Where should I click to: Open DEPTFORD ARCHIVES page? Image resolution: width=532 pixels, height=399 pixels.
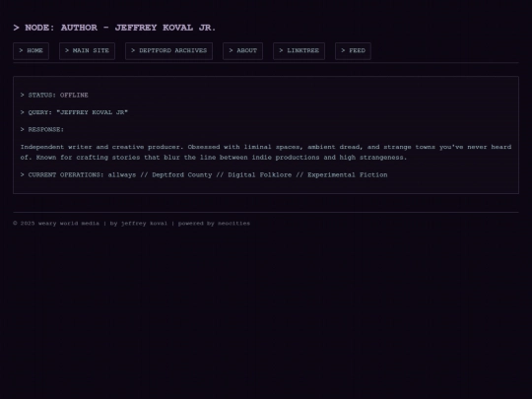[x=169, y=51]
